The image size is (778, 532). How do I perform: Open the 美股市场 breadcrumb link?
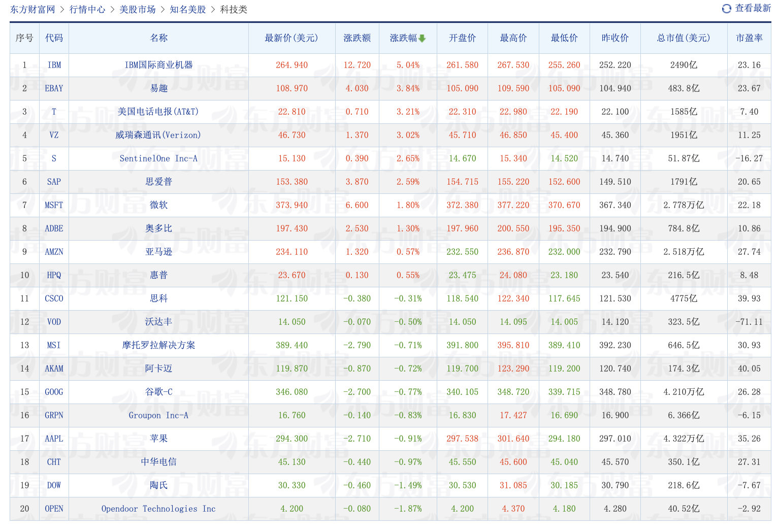coord(138,10)
